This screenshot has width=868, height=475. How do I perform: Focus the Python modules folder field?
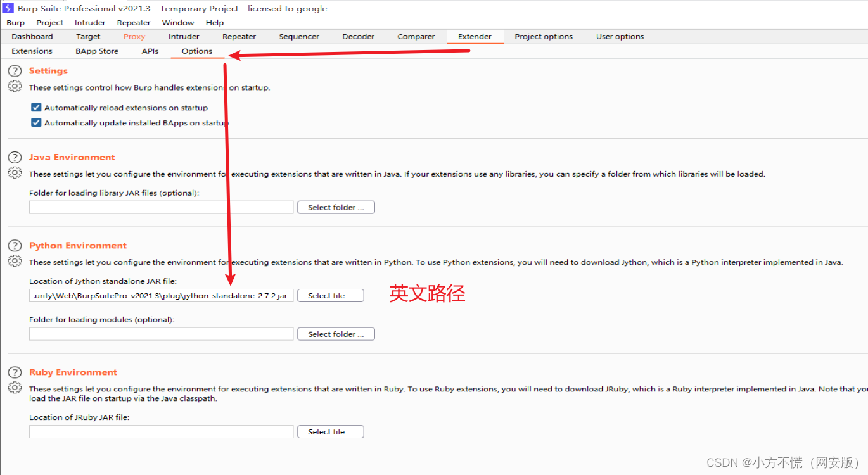coord(162,334)
